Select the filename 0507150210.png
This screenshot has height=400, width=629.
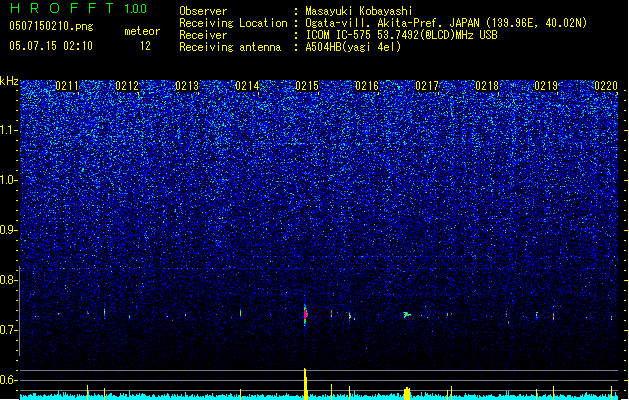tap(51, 26)
